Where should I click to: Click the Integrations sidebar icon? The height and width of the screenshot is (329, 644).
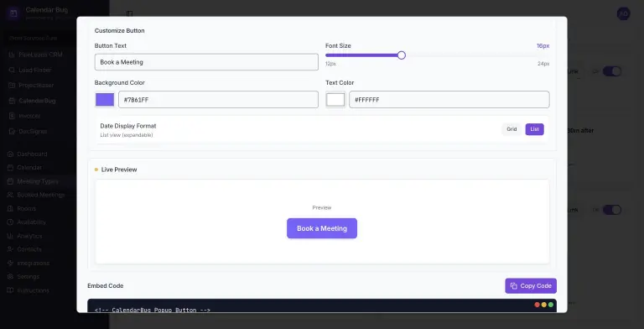point(10,264)
